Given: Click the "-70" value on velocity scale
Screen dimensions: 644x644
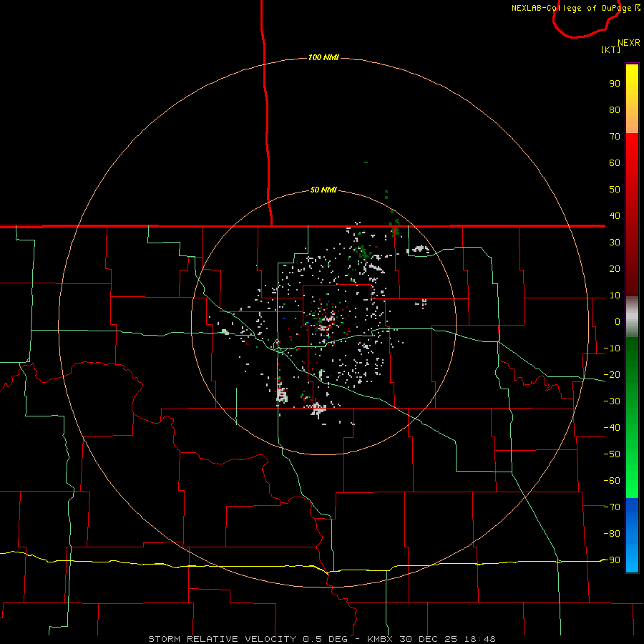Looking at the screenshot, I should 612,507.
